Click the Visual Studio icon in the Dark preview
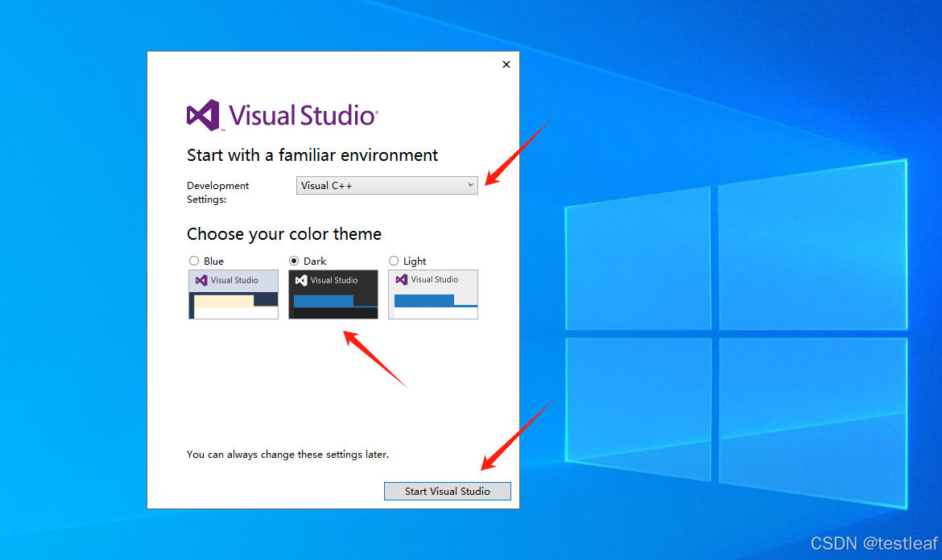This screenshot has width=942, height=560. point(300,280)
